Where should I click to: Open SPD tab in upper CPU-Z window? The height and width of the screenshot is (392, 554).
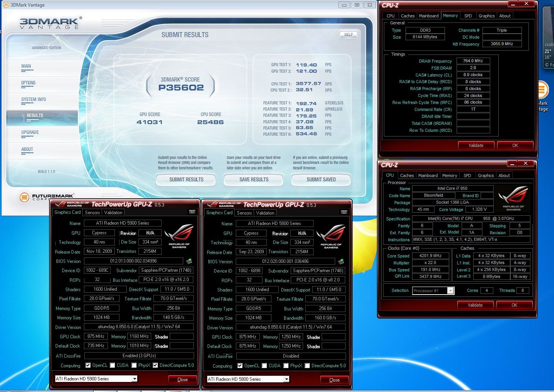(468, 16)
